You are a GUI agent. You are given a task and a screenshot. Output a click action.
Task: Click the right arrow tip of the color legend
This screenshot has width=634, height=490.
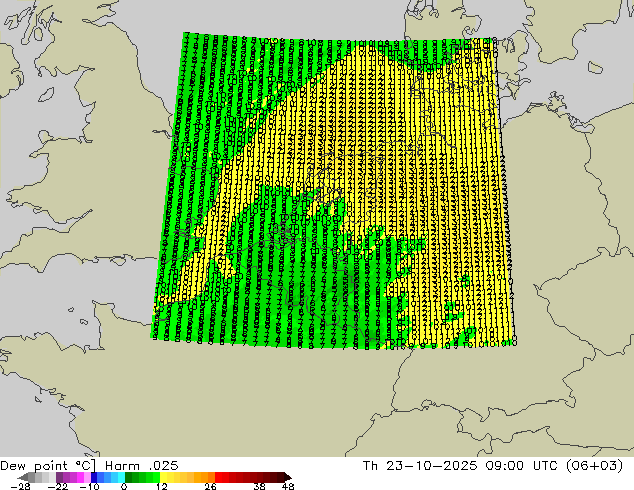(290, 477)
